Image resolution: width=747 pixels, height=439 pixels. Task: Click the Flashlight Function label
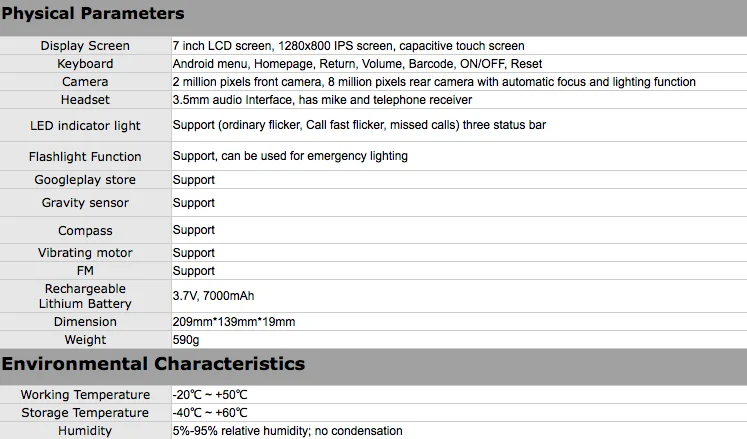pos(85,157)
